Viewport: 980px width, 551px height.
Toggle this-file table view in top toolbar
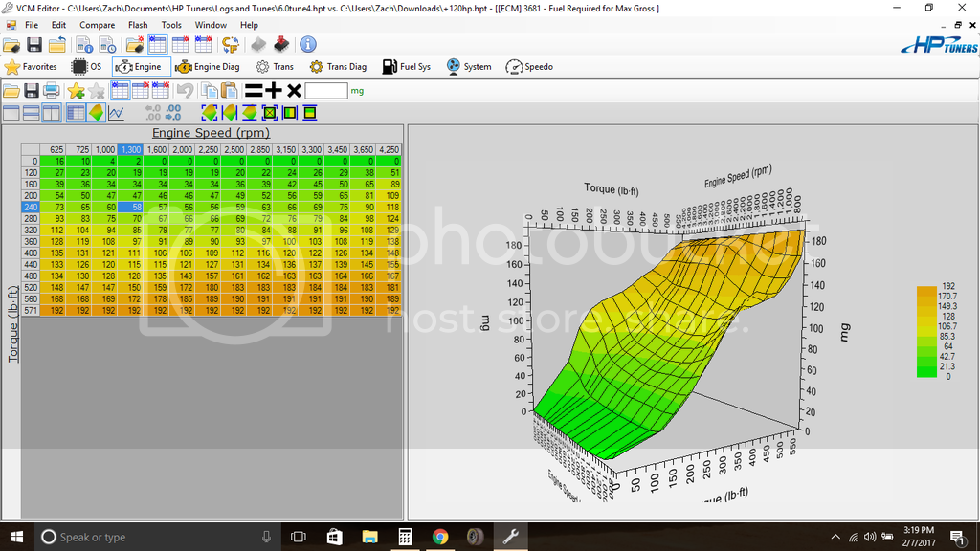tap(158, 45)
